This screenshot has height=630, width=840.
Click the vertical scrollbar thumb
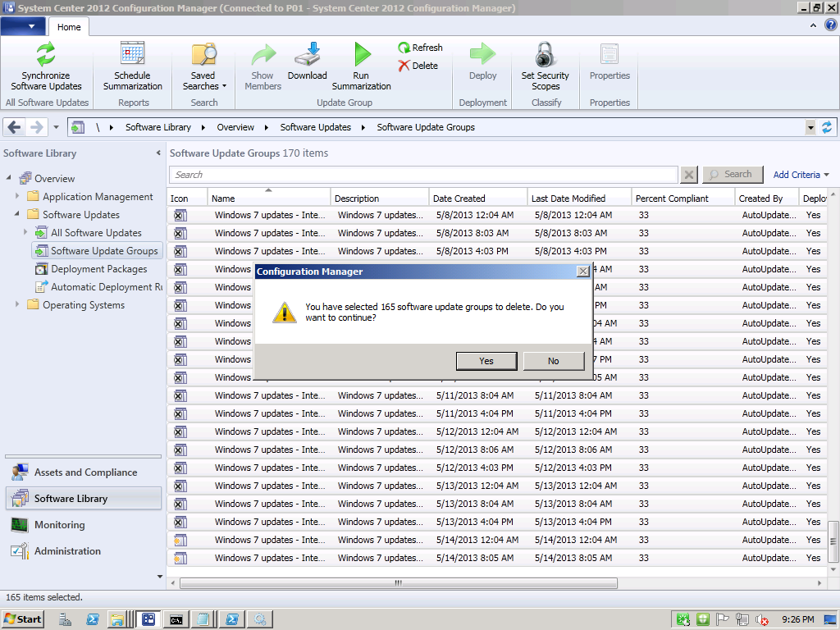point(833,541)
